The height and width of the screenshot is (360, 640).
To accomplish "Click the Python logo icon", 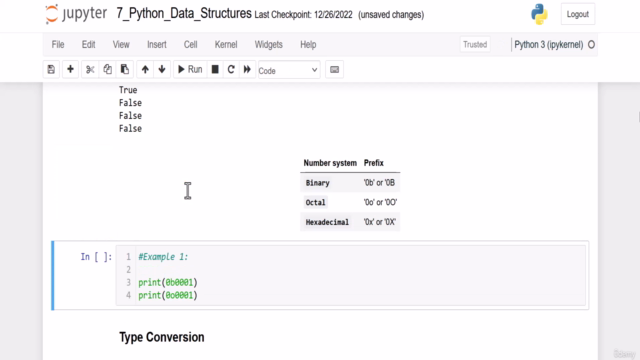I will 539,14.
